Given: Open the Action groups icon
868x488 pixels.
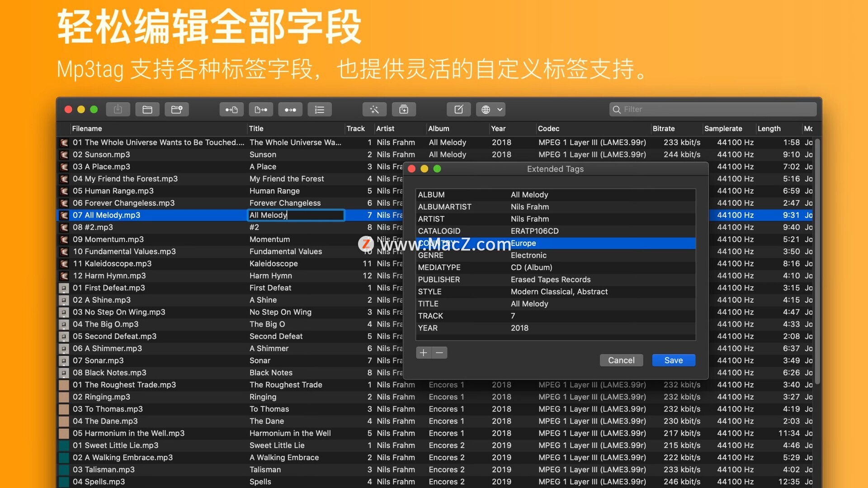Looking at the screenshot, I should tap(404, 109).
